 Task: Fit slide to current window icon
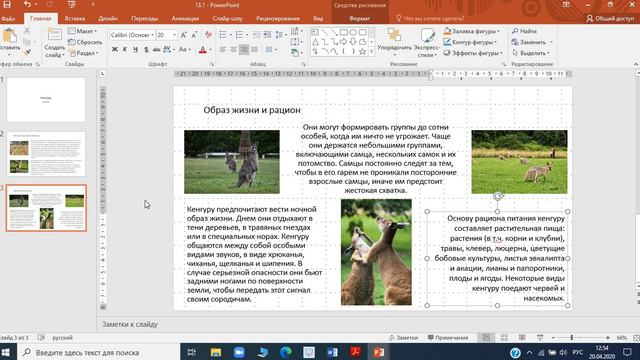coord(636,338)
